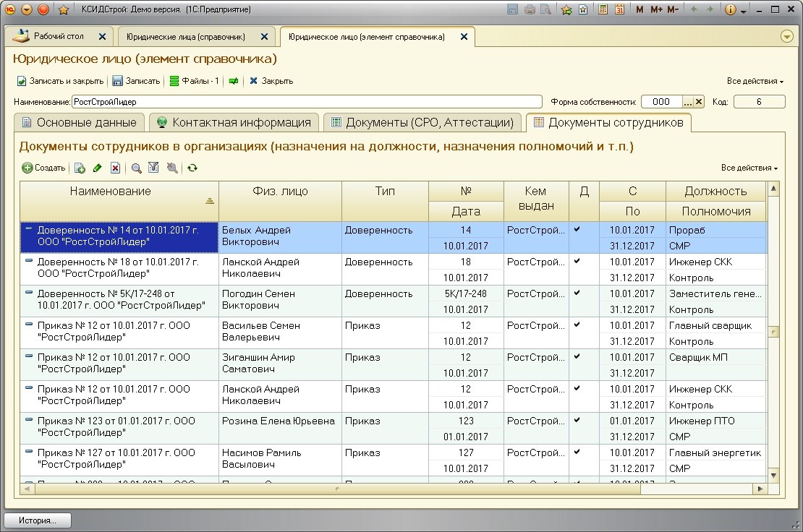Toggle Д checkmark for Белых Андрей row
This screenshot has width=803, height=532.
(x=577, y=230)
